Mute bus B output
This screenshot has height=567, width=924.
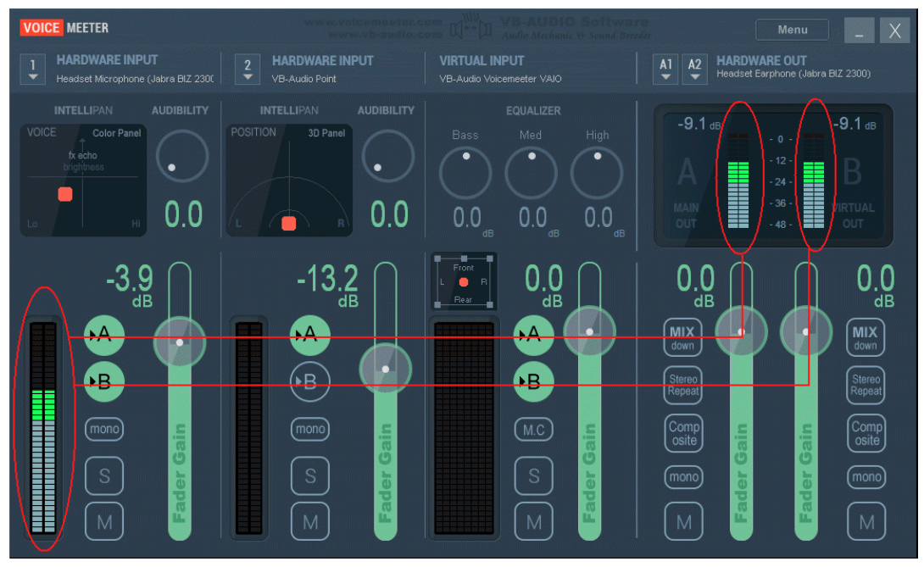tap(866, 521)
